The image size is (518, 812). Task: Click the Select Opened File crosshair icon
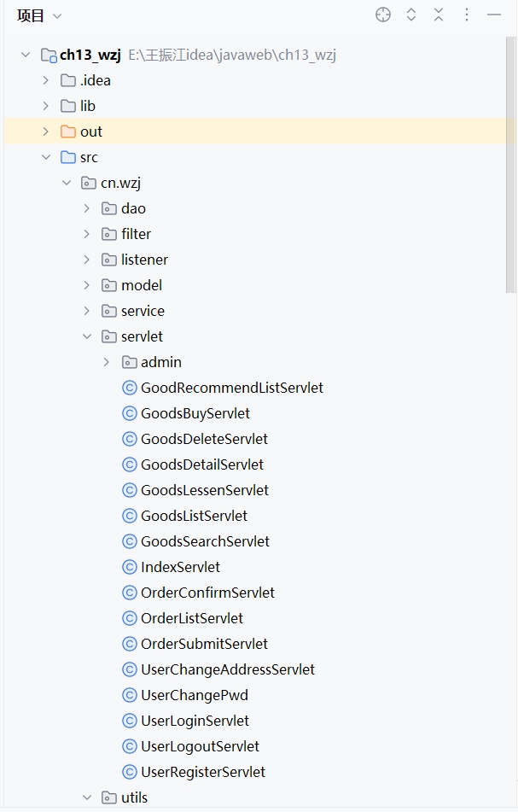(x=383, y=15)
